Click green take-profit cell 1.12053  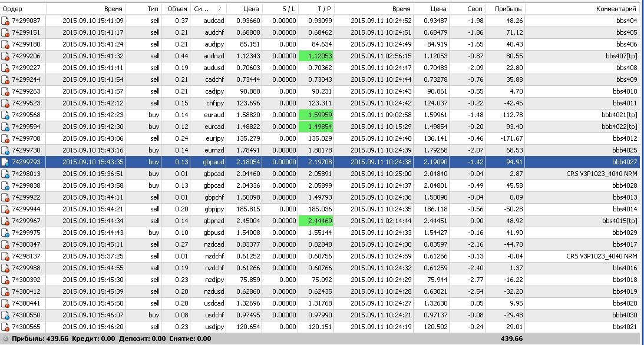click(x=316, y=56)
